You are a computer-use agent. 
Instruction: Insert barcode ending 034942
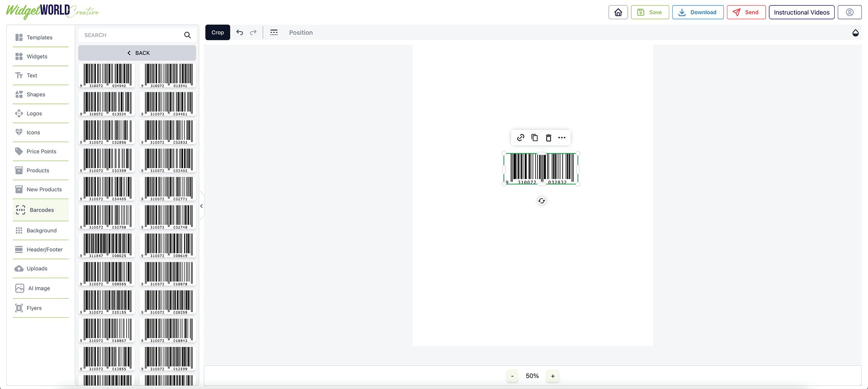click(107, 76)
